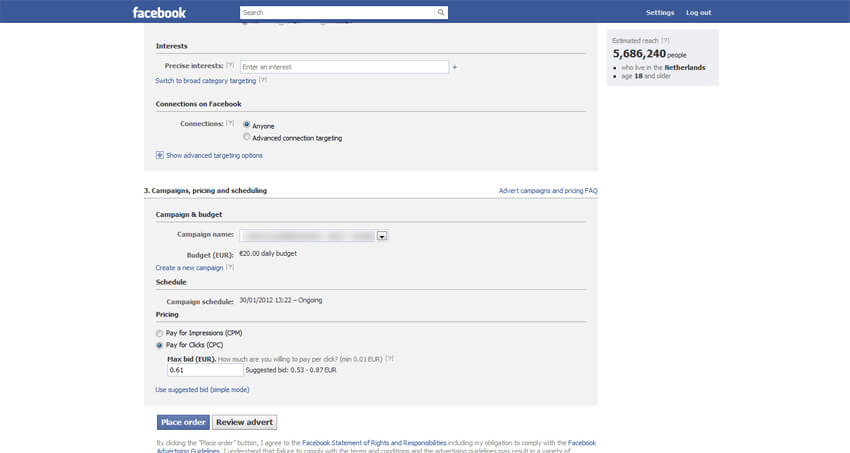Select Advanced connection targeting option

247,137
